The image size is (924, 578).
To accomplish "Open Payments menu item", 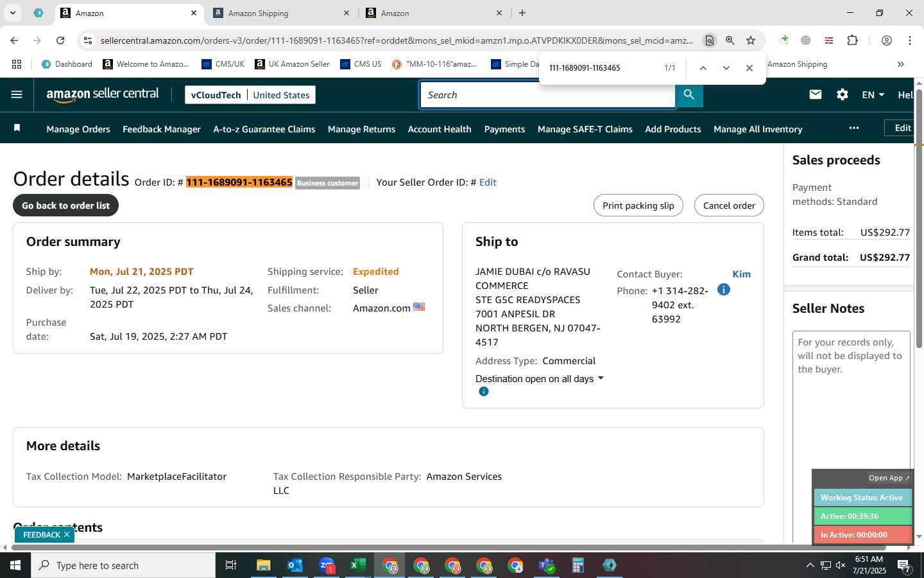I will (x=504, y=129).
